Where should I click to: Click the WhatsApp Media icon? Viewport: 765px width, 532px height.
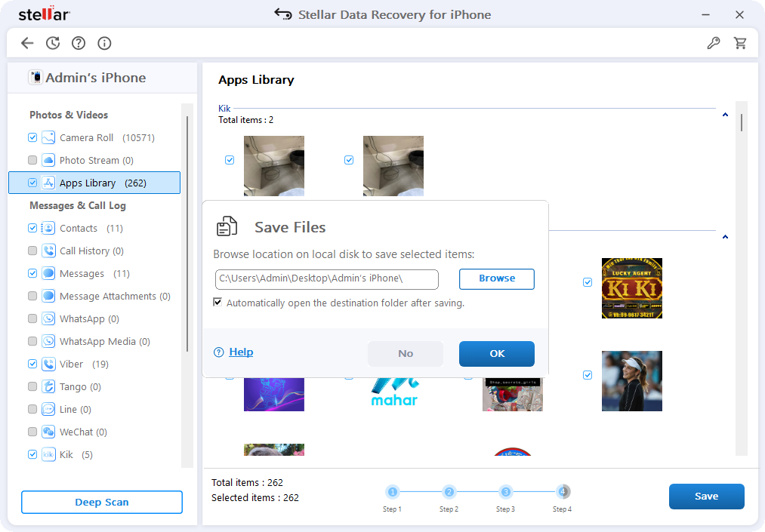tap(48, 341)
